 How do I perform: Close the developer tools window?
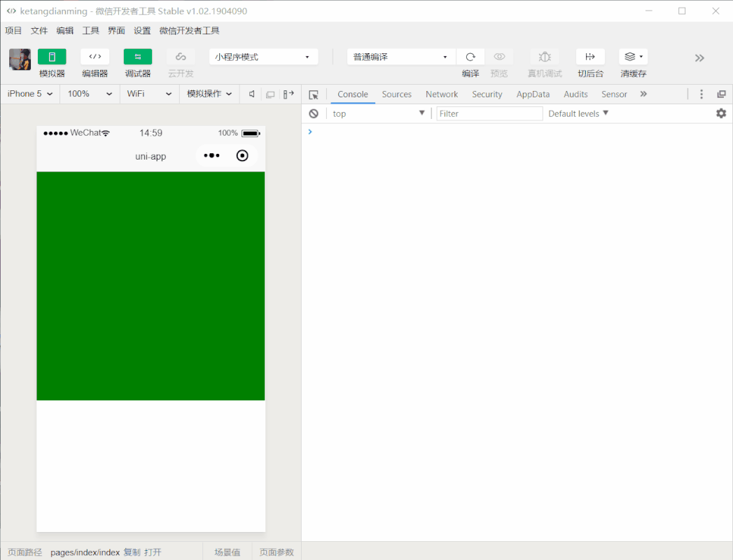(x=715, y=10)
